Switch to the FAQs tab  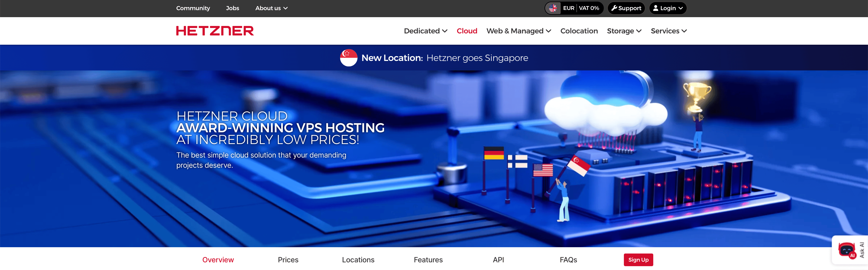[x=568, y=260]
